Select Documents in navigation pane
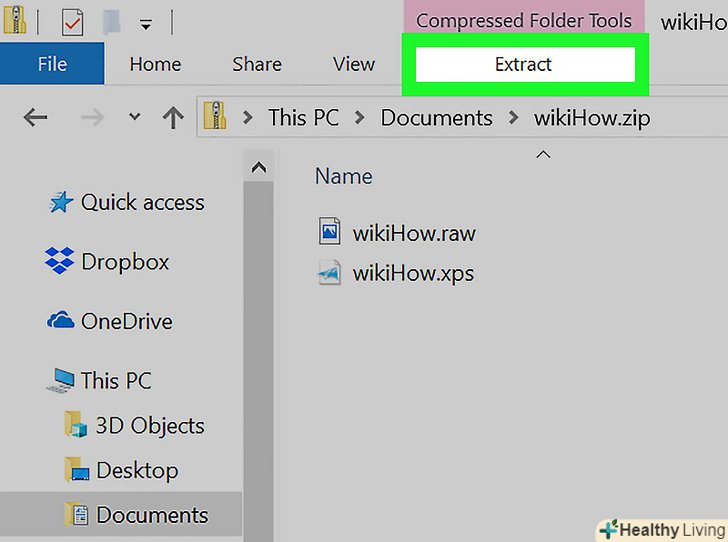Screen dimensions: 728x542 152,515
